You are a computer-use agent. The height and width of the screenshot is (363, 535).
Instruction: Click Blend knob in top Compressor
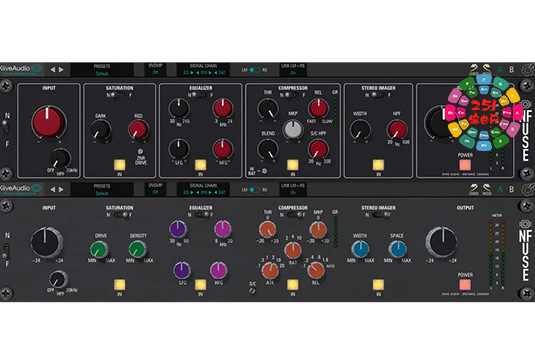[x=268, y=150]
